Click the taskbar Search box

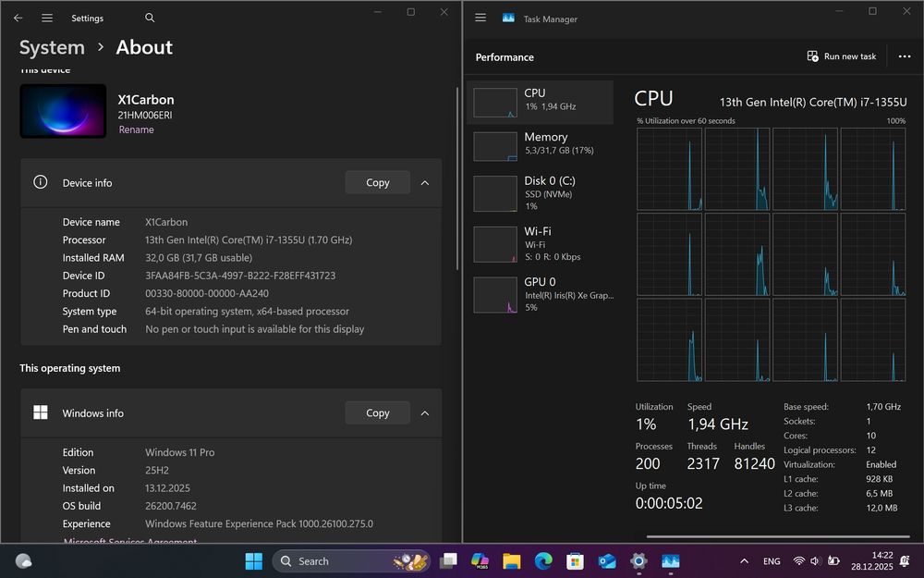point(351,561)
